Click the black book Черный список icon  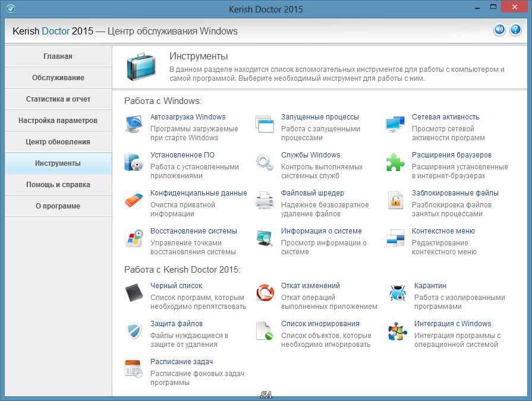point(134,292)
